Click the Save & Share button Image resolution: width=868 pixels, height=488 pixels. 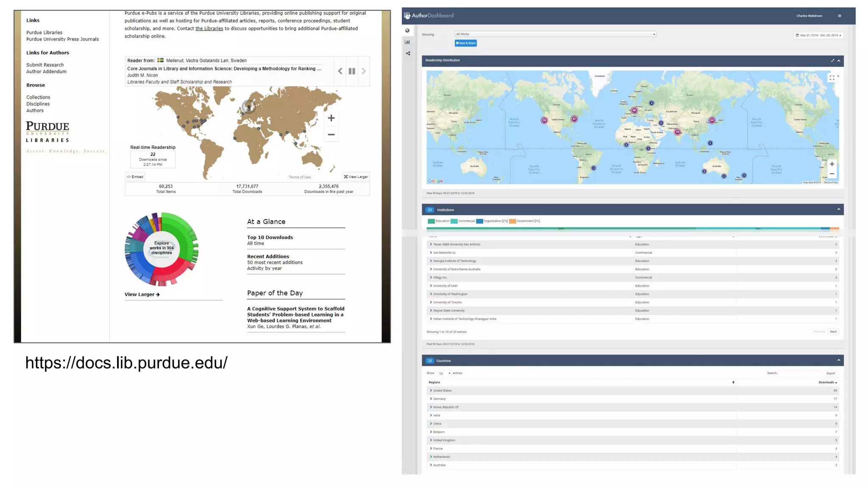pyautogui.click(x=465, y=43)
